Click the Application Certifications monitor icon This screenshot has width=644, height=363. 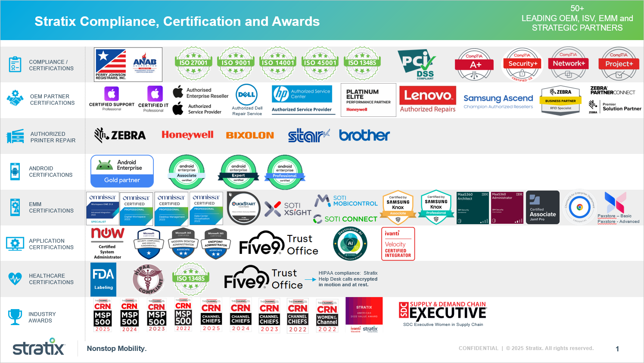pos(15,244)
